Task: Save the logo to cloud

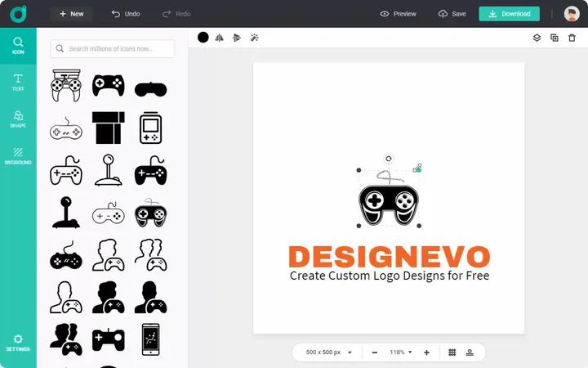Action: coord(452,14)
